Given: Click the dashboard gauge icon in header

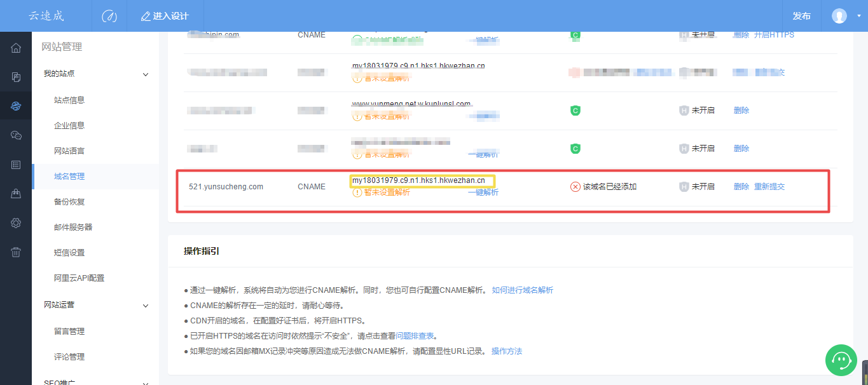Looking at the screenshot, I should 109,16.
